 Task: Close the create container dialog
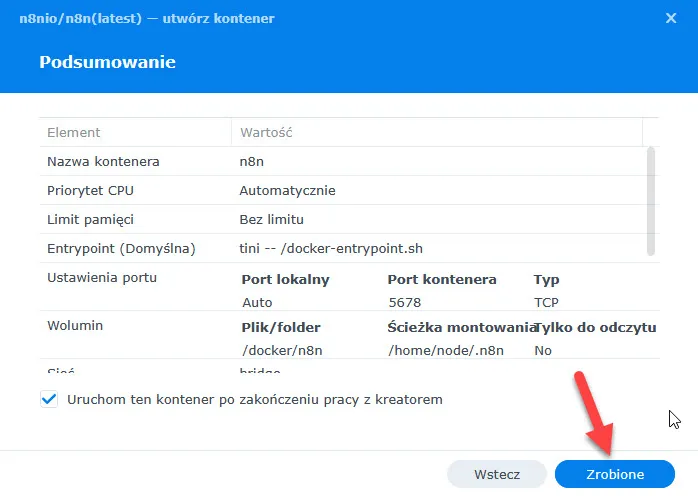pos(670,17)
